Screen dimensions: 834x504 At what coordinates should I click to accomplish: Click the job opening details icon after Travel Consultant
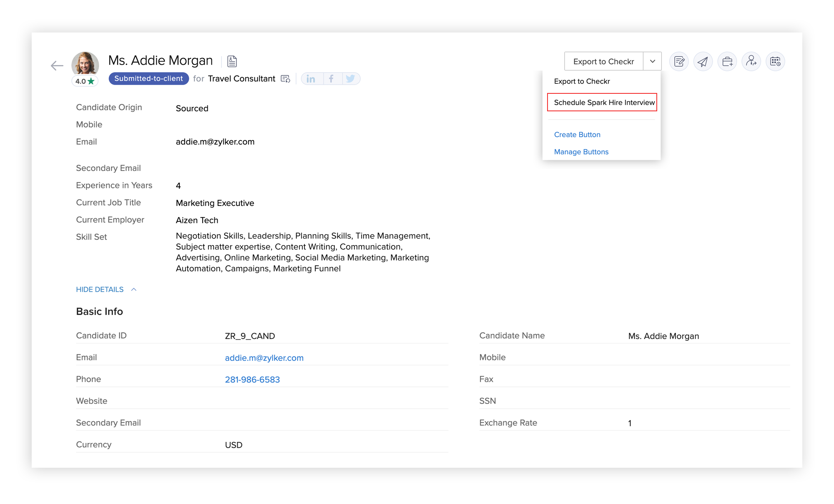coord(285,79)
